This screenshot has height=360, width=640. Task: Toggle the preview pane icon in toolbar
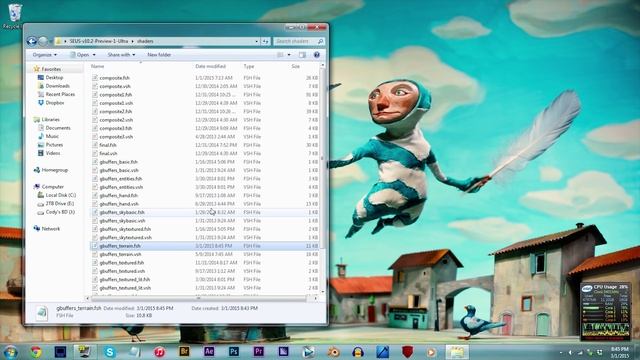302,55
